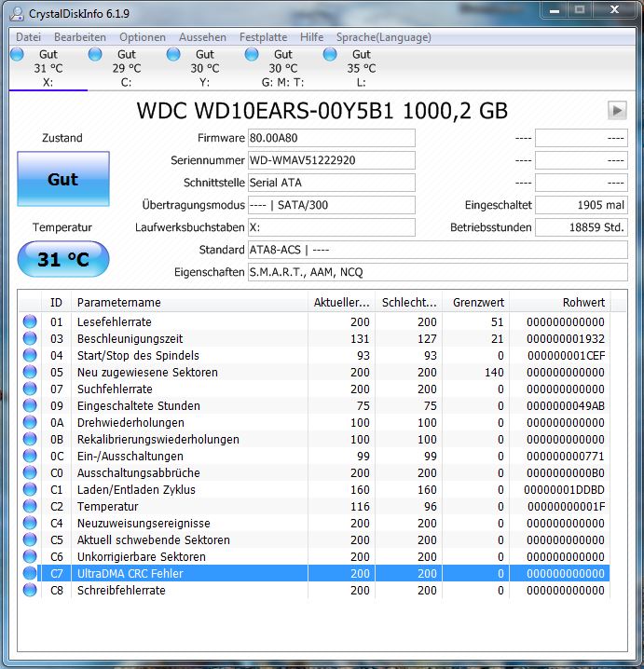644x669 pixels.
Task: Select the UltraDMA CRC Fehler parameter name
Action: point(130,573)
